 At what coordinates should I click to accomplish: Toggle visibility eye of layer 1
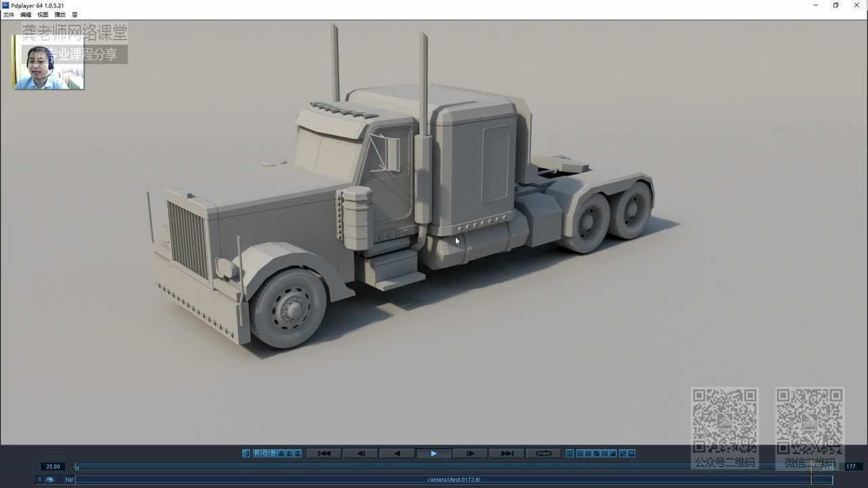coord(50,480)
